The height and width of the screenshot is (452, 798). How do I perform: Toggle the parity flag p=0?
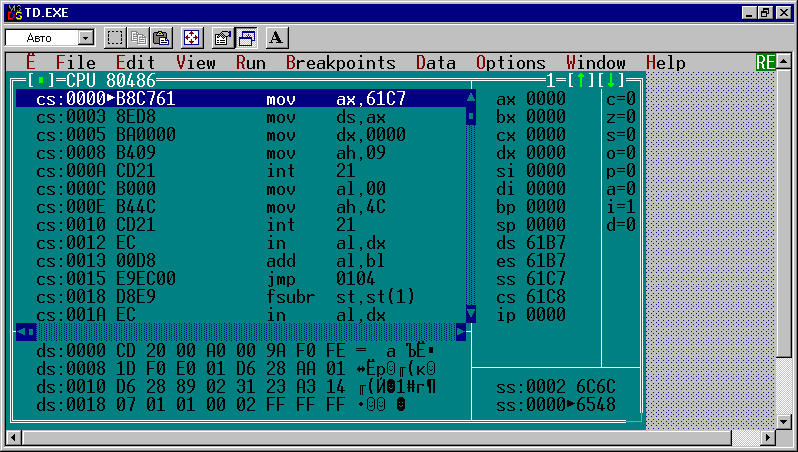621,171
